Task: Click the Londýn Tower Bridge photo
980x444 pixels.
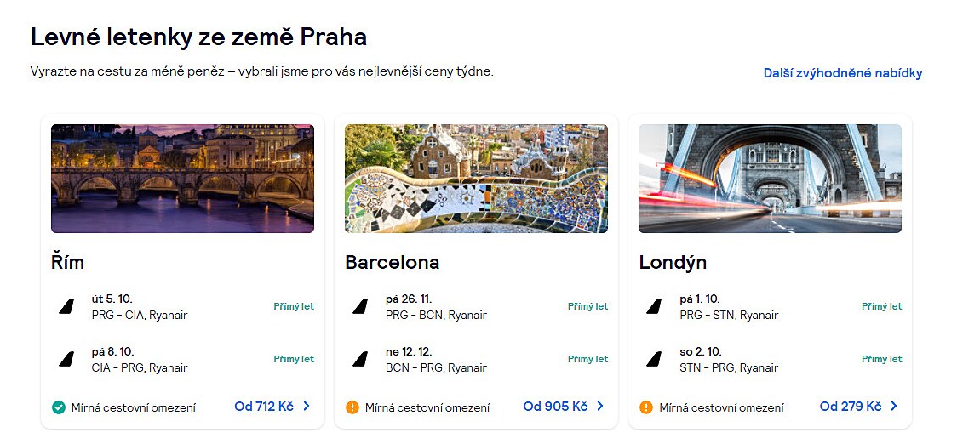Action: click(770, 179)
